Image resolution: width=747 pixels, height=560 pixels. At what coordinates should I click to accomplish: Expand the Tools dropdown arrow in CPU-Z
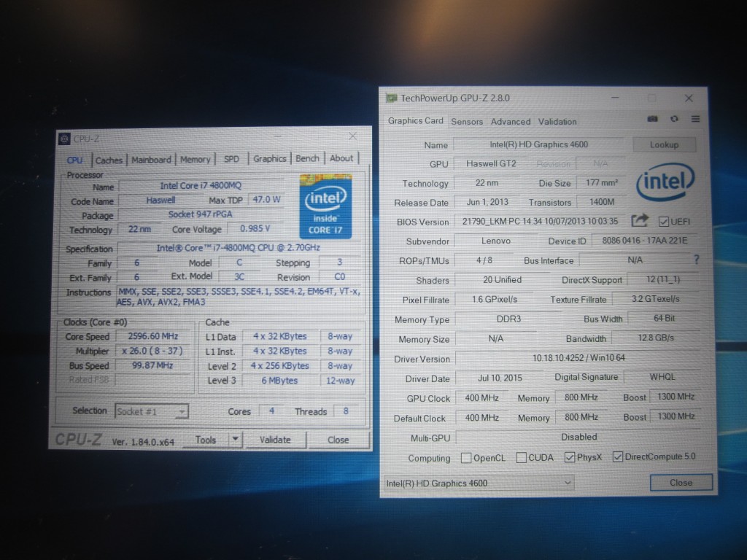click(x=235, y=440)
